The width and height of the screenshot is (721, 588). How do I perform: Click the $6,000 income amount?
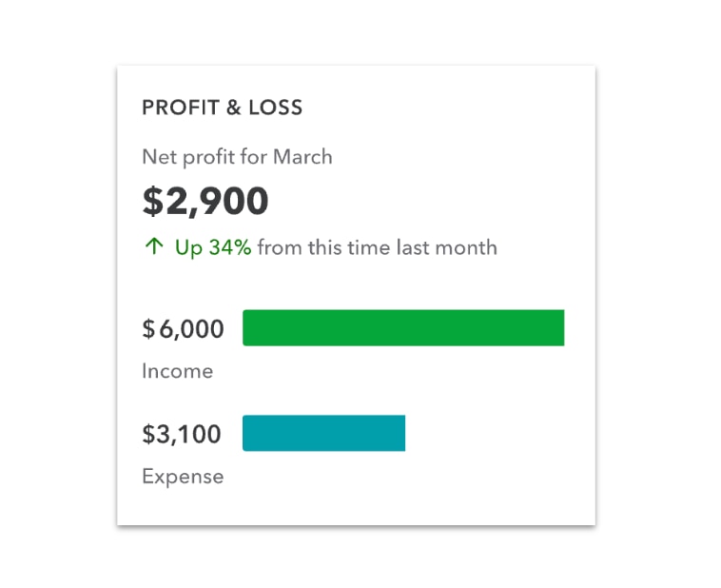click(183, 329)
